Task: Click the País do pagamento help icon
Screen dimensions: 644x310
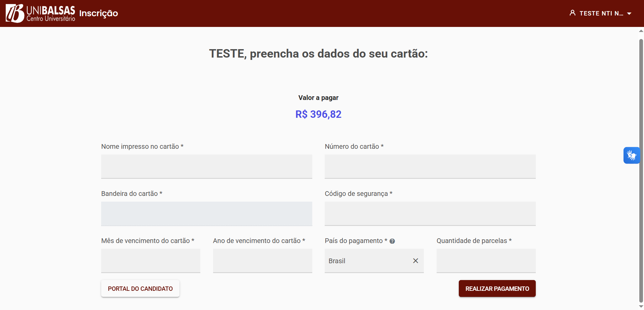Action: 392,241
